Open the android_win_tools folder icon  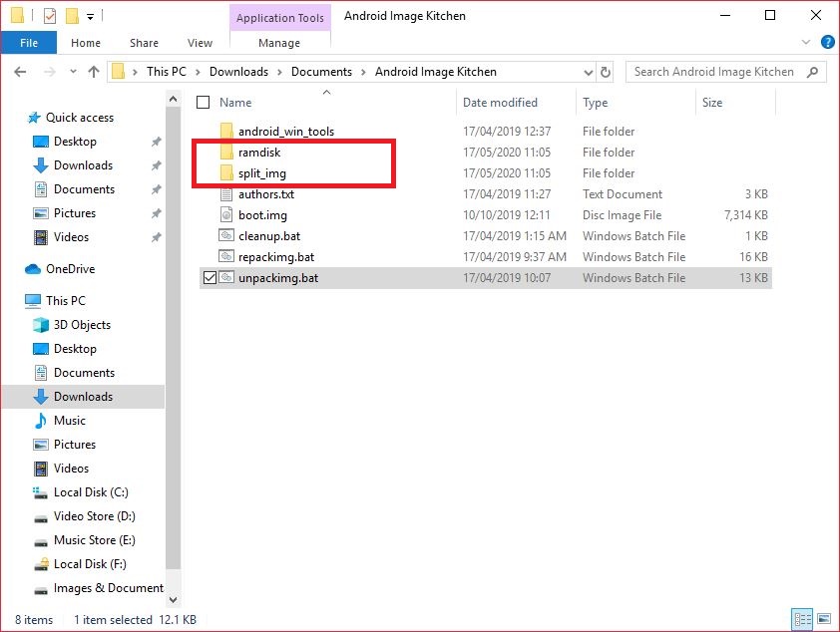[x=226, y=132]
